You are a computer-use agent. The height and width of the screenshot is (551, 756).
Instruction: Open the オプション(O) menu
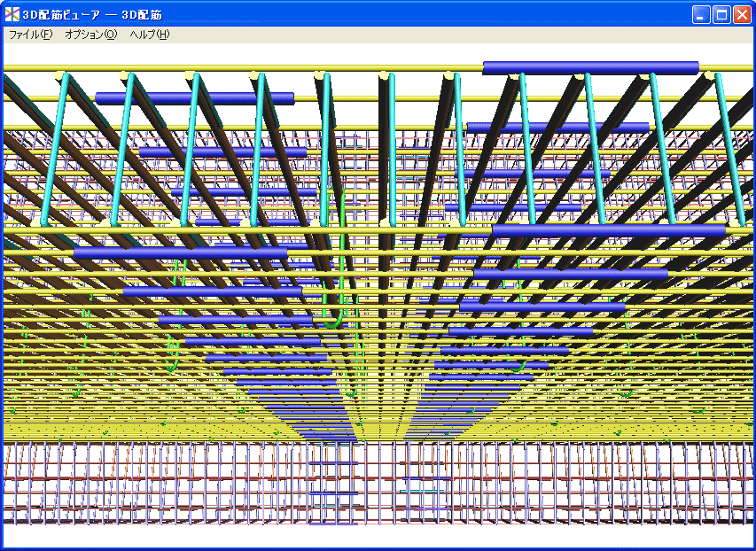90,35
